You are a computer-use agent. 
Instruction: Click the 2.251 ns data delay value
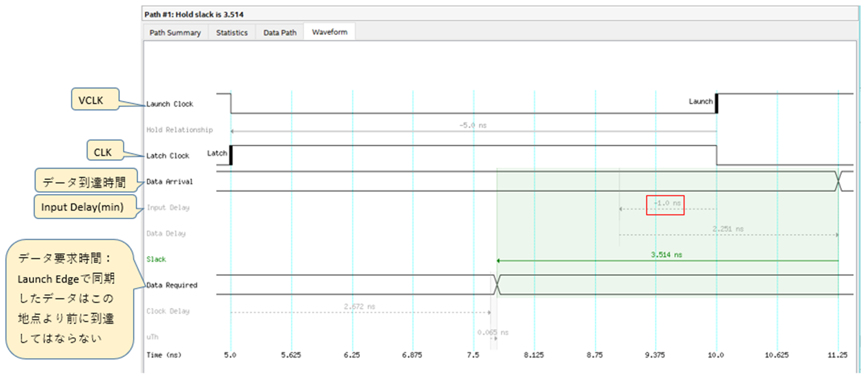click(x=728, y=229)
